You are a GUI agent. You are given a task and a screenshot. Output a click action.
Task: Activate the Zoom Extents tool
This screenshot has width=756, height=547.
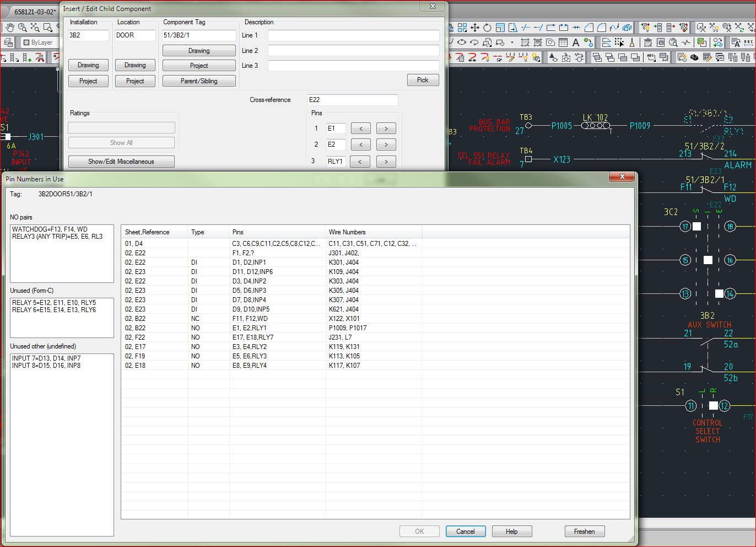tap(35, 27)
